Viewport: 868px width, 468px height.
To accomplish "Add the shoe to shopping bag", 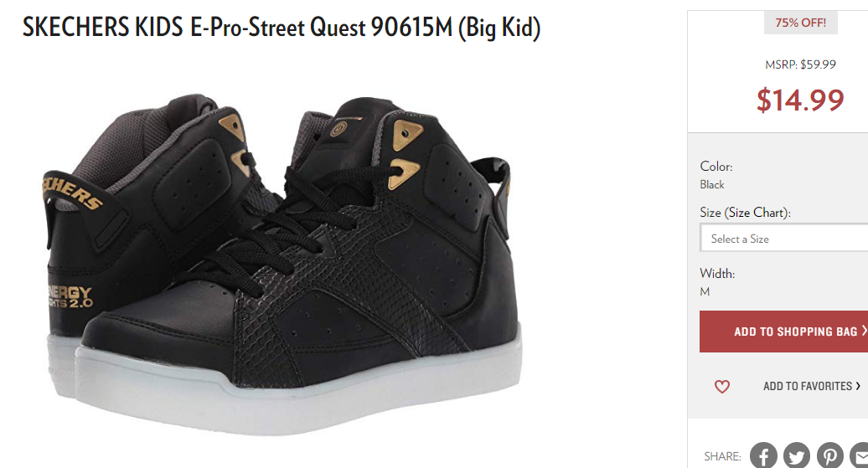I will click(x=784, y=332).
